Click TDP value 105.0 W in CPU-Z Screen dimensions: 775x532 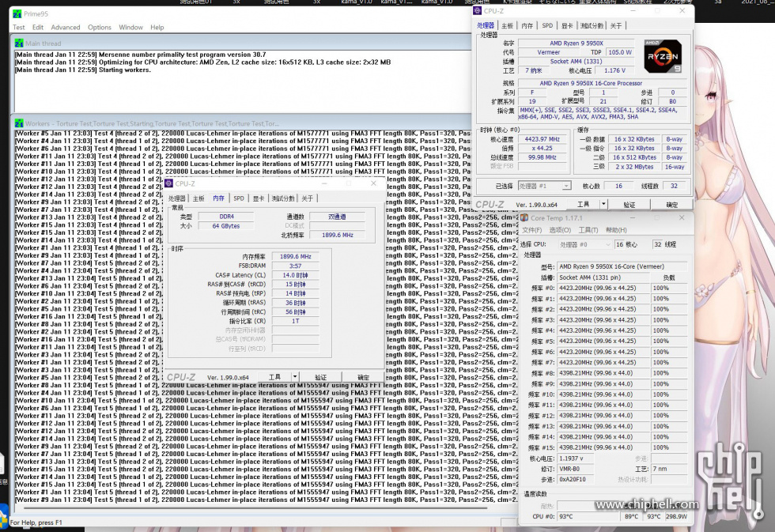pos(620,52)
